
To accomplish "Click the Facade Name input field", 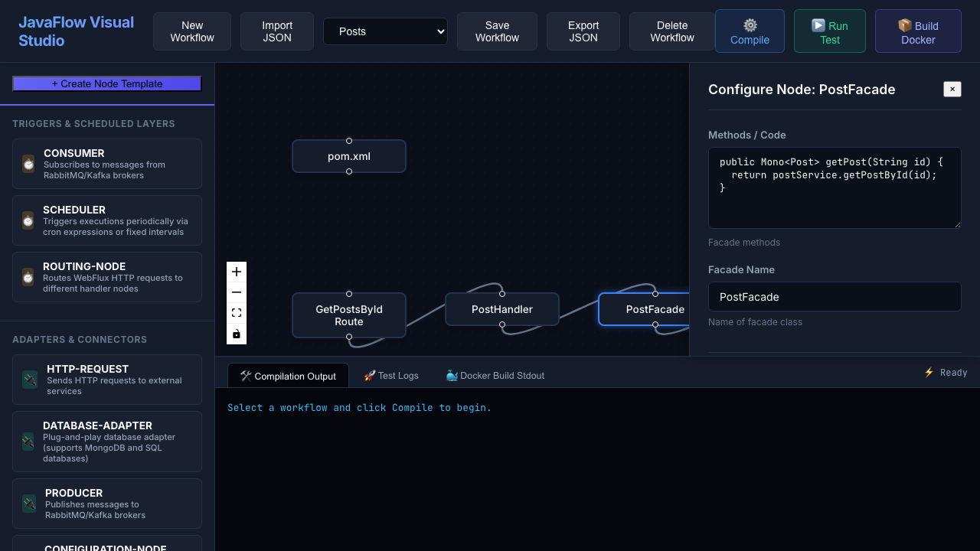I will [x=835, y=297].
